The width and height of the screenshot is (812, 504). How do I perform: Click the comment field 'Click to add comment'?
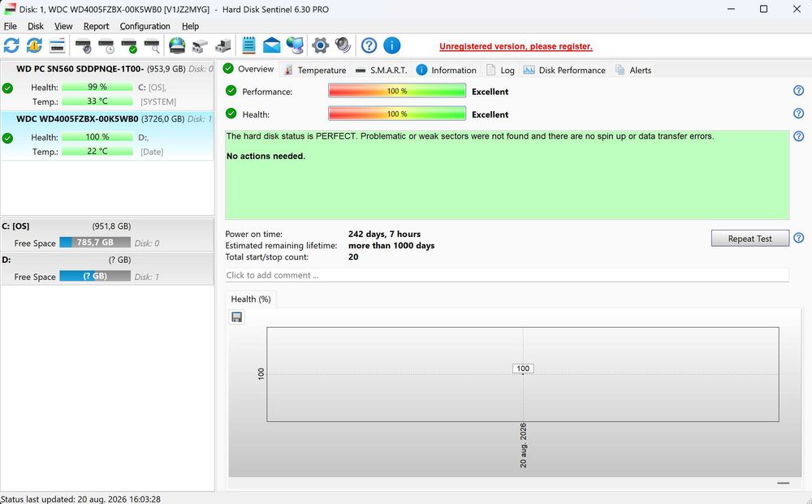(x=507, y=275)
